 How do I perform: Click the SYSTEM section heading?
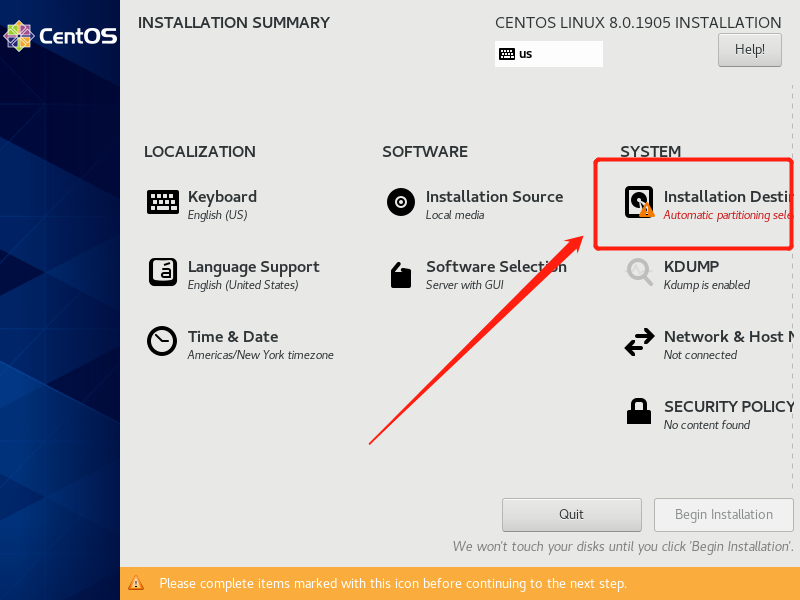[651, 152]
